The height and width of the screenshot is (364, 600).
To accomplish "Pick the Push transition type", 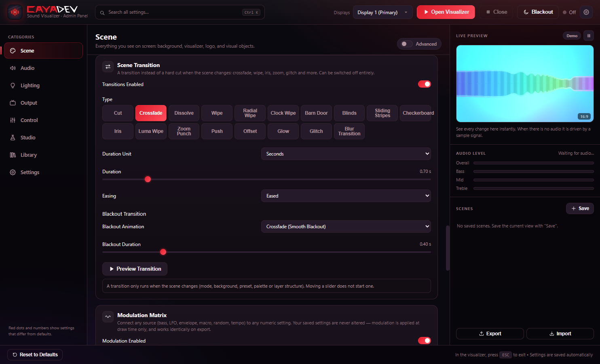I will pos(217,131).
